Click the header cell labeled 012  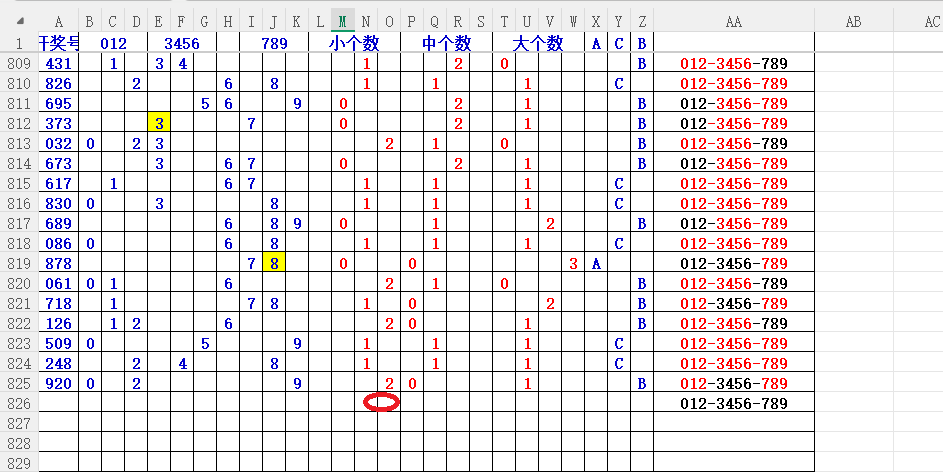[x=113, y=43]
